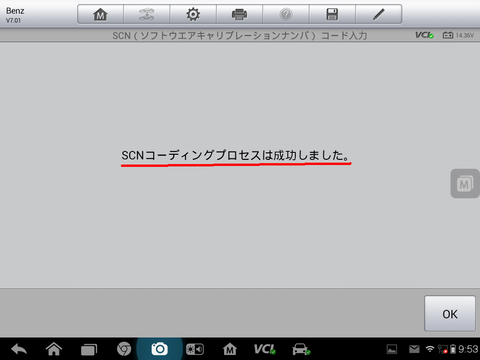Go back using Android back arrow
The width and height of the screenshot is (480, 360).
(19, 349)
